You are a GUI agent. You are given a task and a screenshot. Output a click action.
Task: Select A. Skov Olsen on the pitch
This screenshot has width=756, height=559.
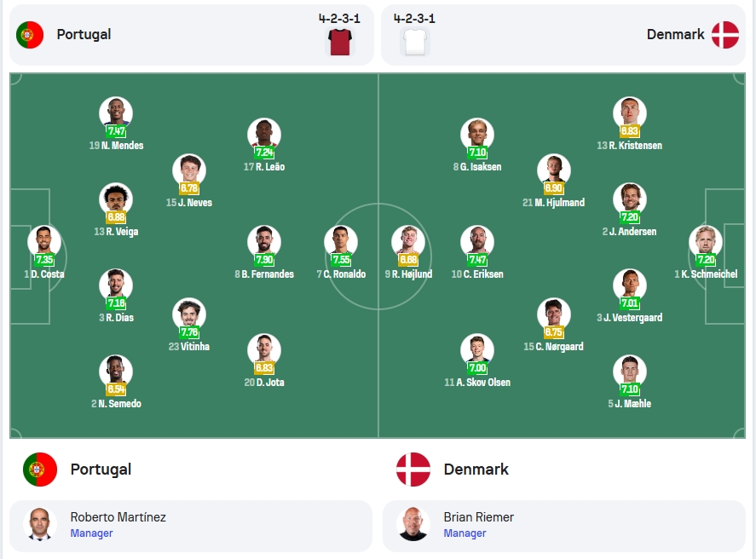pyautogui.click(x=477, y=360)
